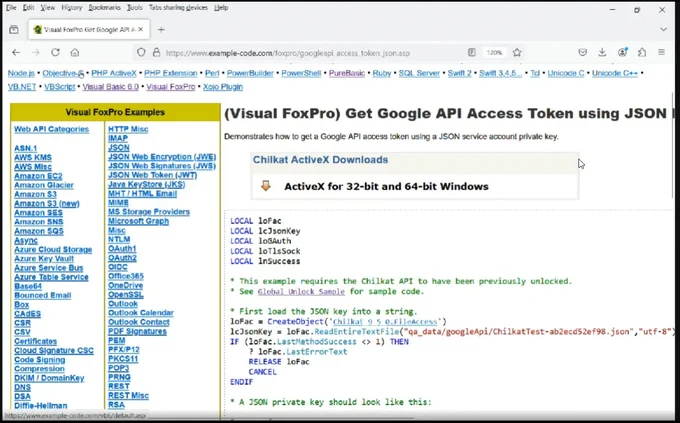Open the Global Unlock Sample link
The image size is (680, 423).
pyautogui.click(x=301, y=292)
